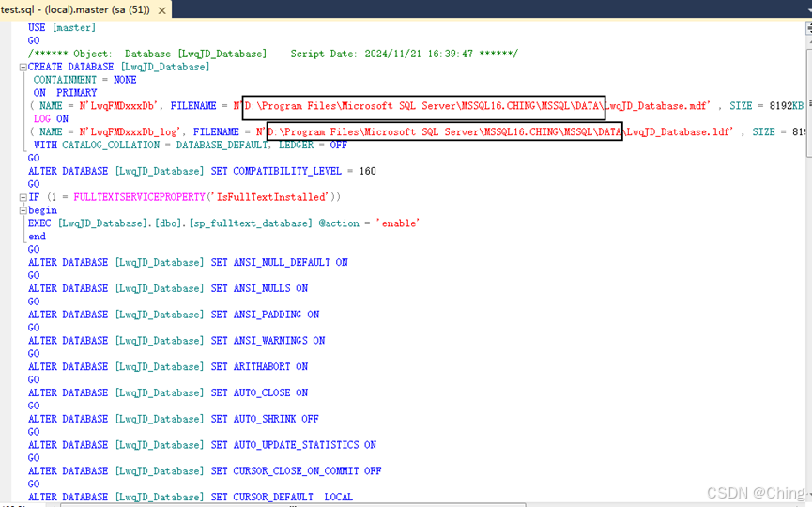Image resolution: width=812 pixels, height=507 pixels.
Task: Click the 'USE [master]' line
Action: 62,27
